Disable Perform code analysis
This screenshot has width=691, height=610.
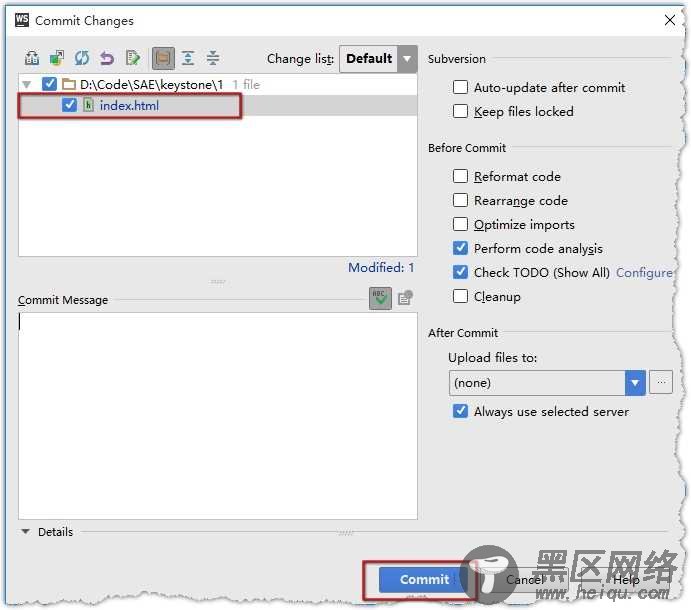coord(460,248)
